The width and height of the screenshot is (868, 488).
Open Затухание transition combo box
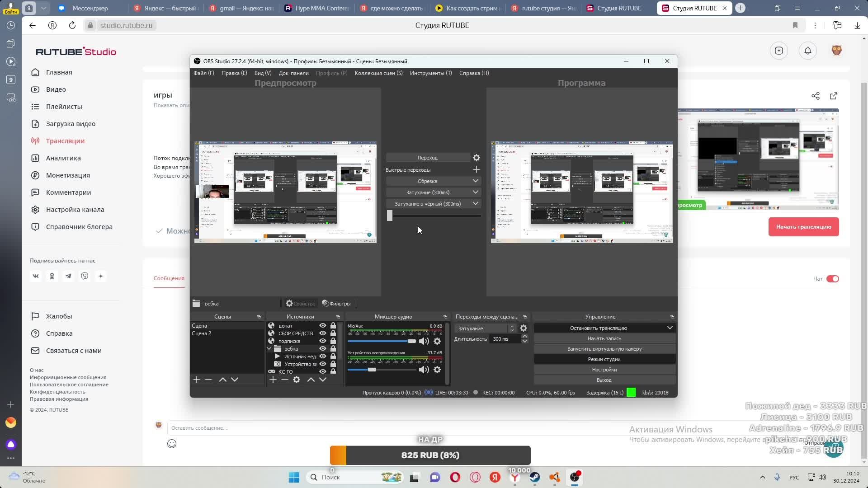(485, 328)
